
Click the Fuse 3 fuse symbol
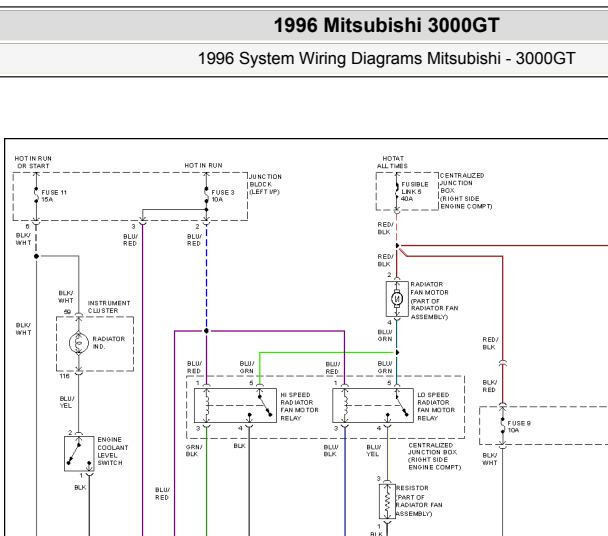pyautogui.click(x=206, y=195)
